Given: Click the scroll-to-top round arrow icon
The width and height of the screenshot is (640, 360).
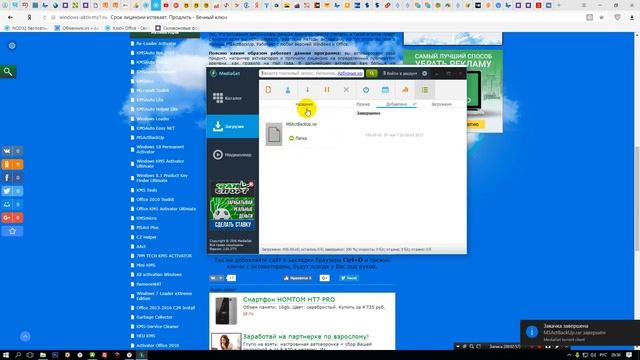Looking at the screenshot, I should 25,336.
